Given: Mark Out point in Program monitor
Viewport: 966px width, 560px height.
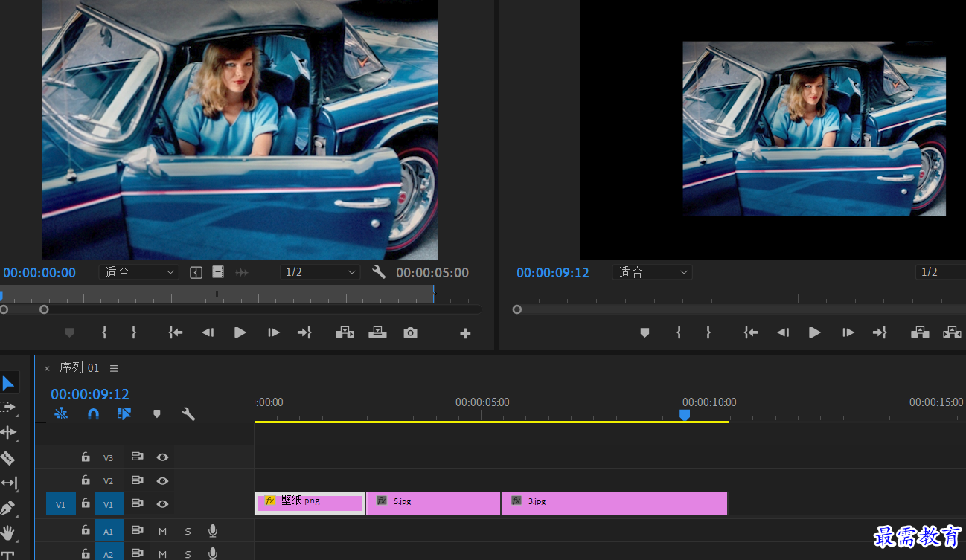Looking at the screenshot, I should (x=708, y=333).
